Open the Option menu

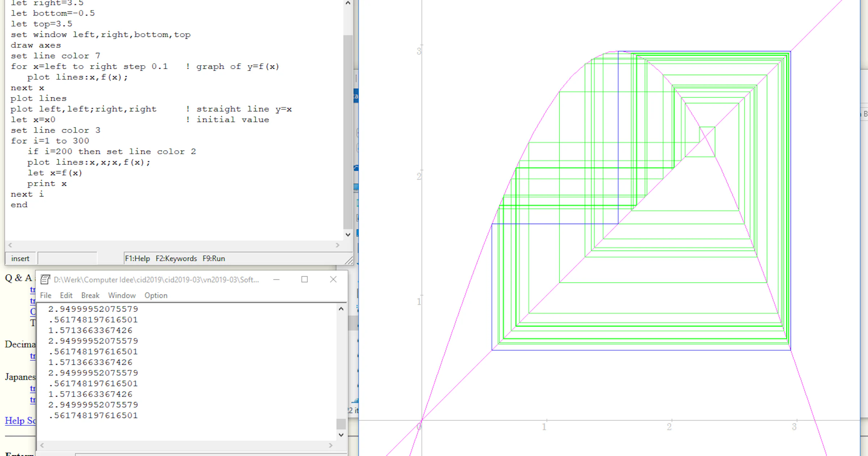point(156,295)
